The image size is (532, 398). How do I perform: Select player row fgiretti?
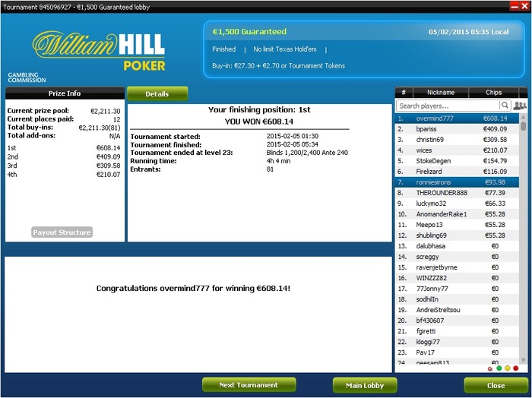click(457, 331)
